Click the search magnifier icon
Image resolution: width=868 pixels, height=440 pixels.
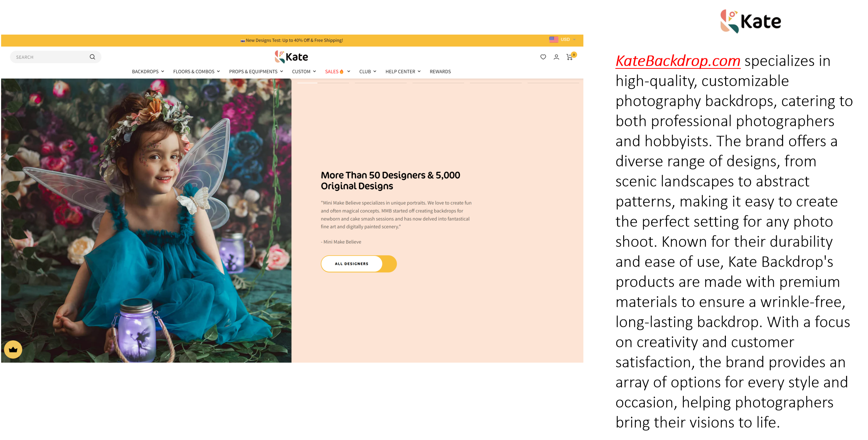click(92, 57)
